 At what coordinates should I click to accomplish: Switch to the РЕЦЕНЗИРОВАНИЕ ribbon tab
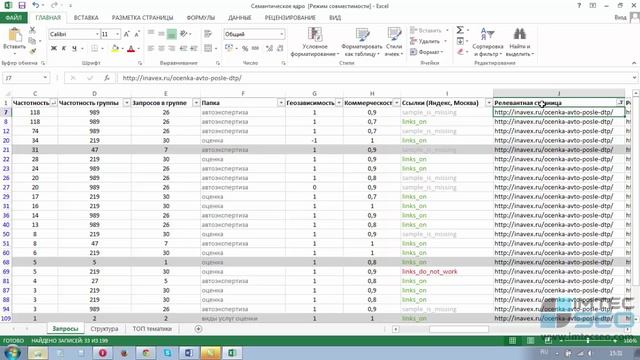290,18
